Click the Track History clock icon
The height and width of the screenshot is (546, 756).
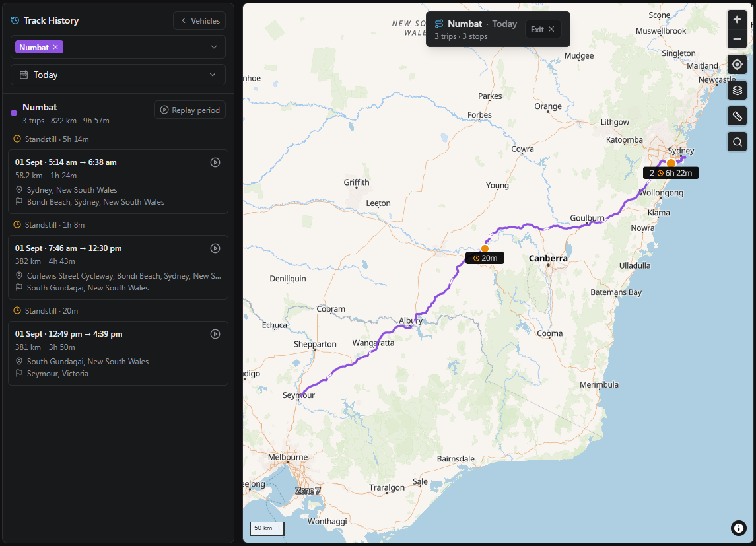click(x=15, y=20)
